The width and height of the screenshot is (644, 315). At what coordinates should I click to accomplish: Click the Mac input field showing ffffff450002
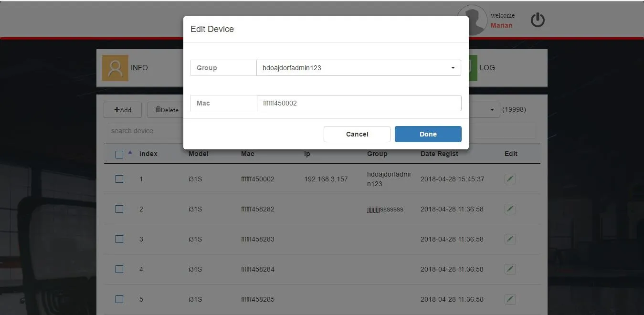click(x=359, y=103)
